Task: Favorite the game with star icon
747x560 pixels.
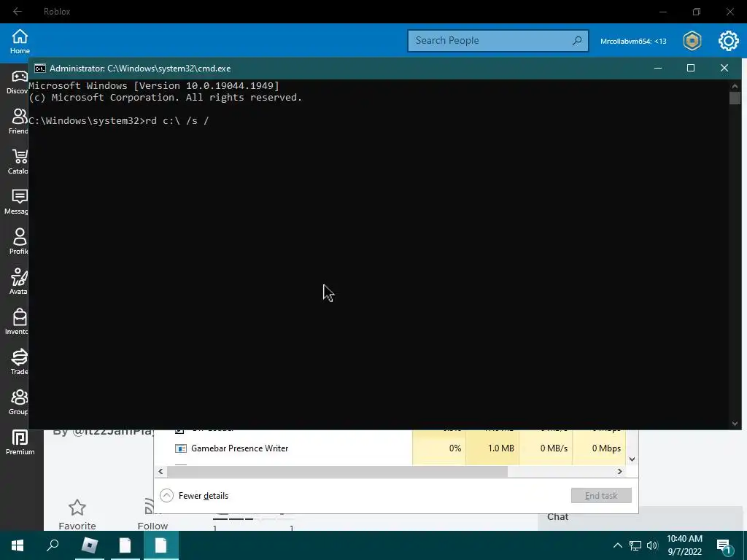Action: (x=77, y=507)
